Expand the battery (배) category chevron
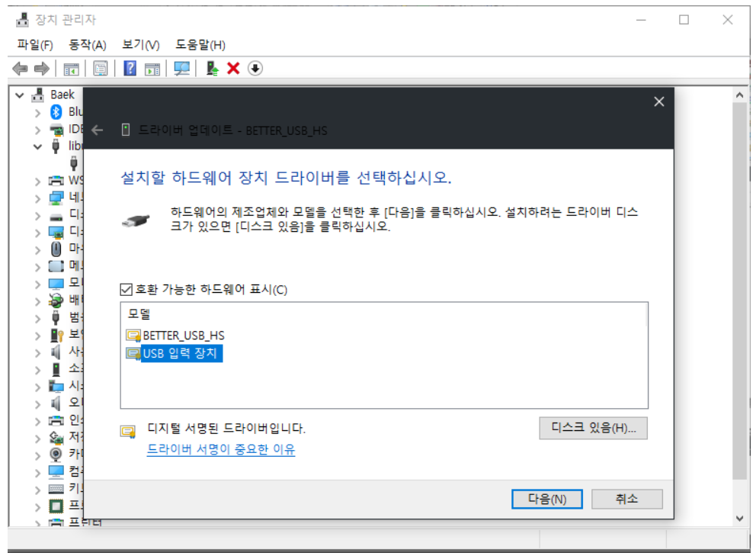The height and width of the screenshot is (556, 756). [x=37, y=302]
